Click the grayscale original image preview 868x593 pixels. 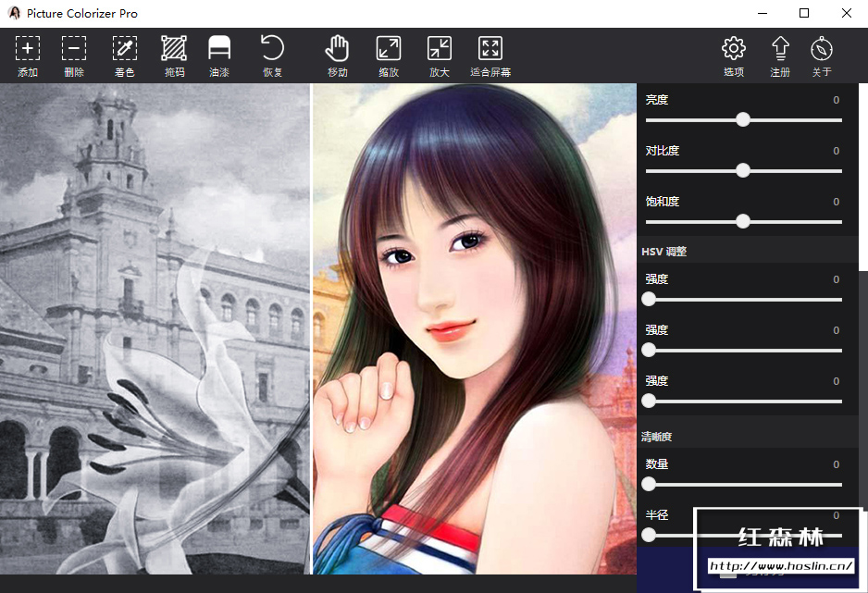coord(155,328)
